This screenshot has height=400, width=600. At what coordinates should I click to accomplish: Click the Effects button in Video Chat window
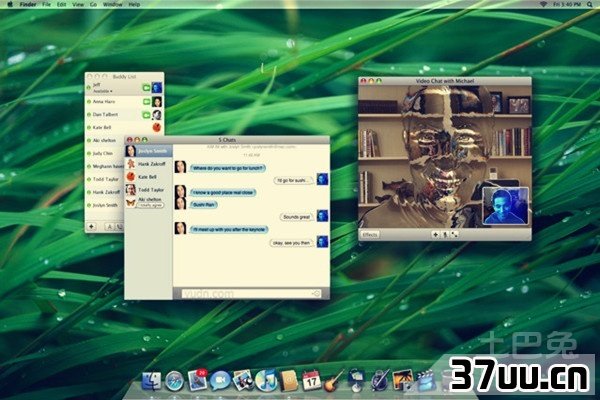pyautogui.click(x=370, y=235)
